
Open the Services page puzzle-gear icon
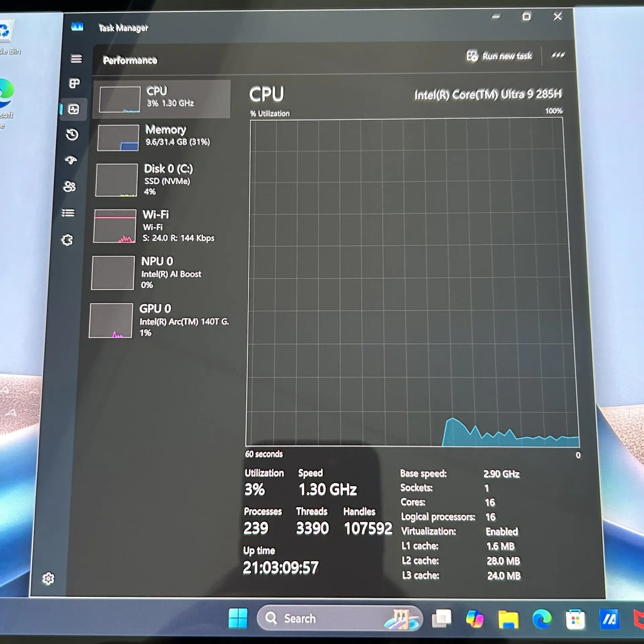coord(67,240)
